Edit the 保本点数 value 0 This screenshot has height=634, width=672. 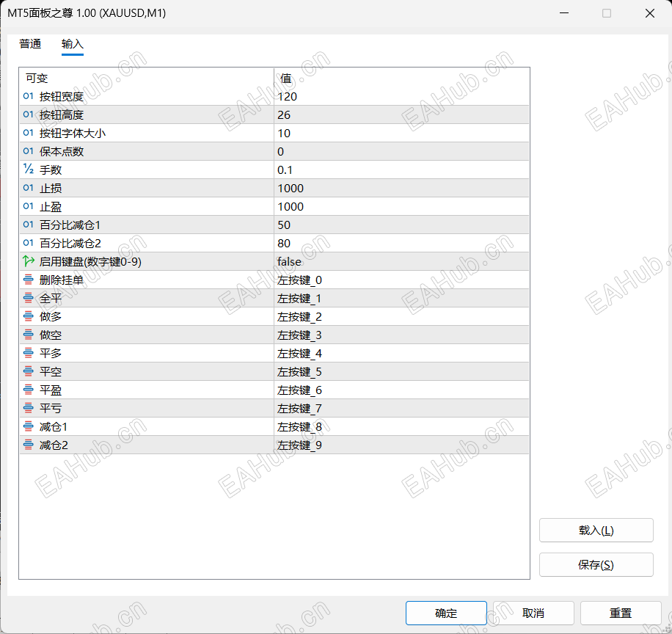pyautogui.click(x=401, y=151)
